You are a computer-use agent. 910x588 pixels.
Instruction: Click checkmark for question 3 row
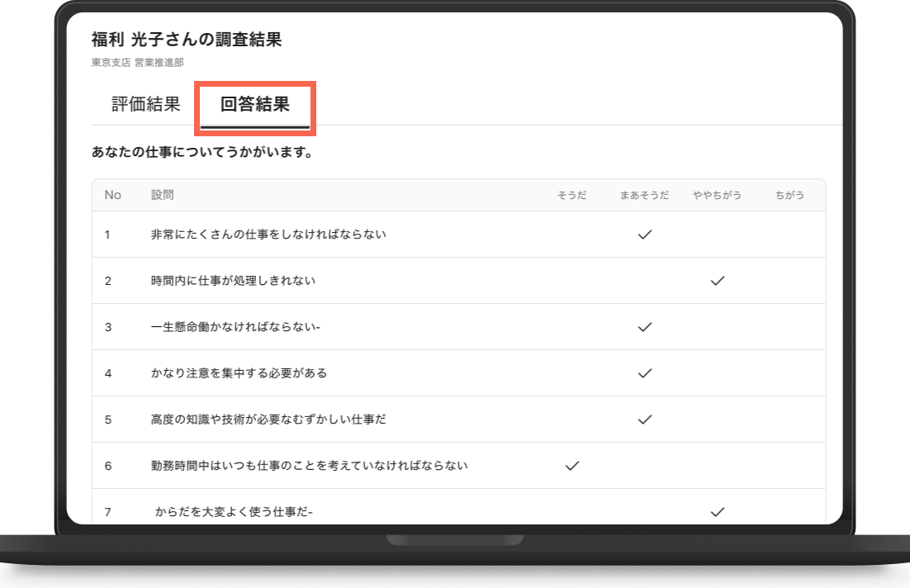pyautogui.click(x=645, y=327)
